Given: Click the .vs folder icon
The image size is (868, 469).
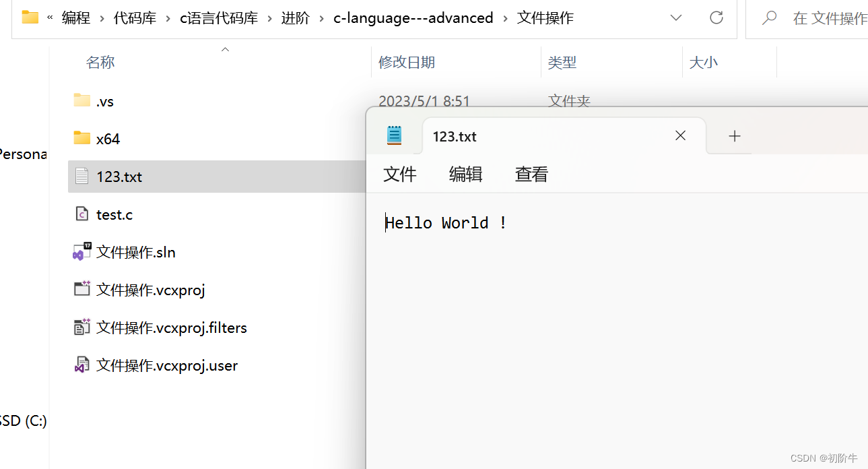Looking at the screenshot, I should 81,100.
